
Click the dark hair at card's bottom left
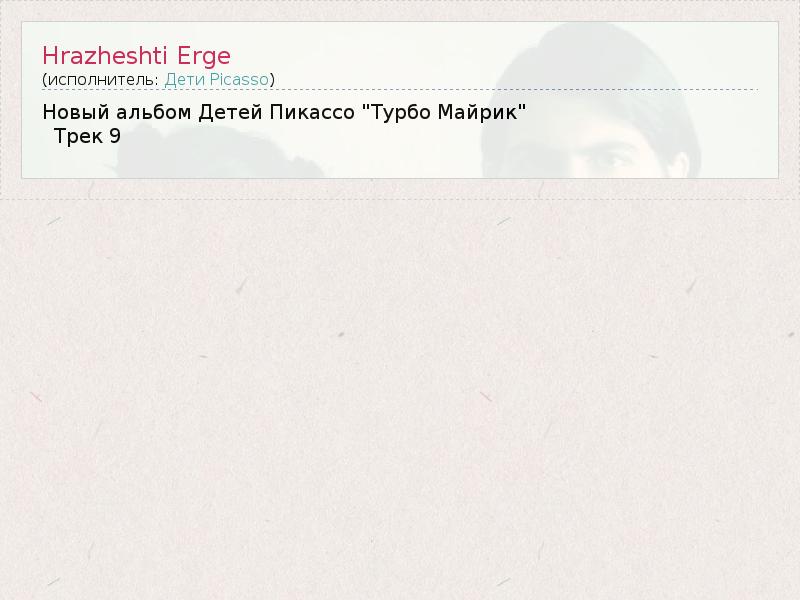[219, 153]
